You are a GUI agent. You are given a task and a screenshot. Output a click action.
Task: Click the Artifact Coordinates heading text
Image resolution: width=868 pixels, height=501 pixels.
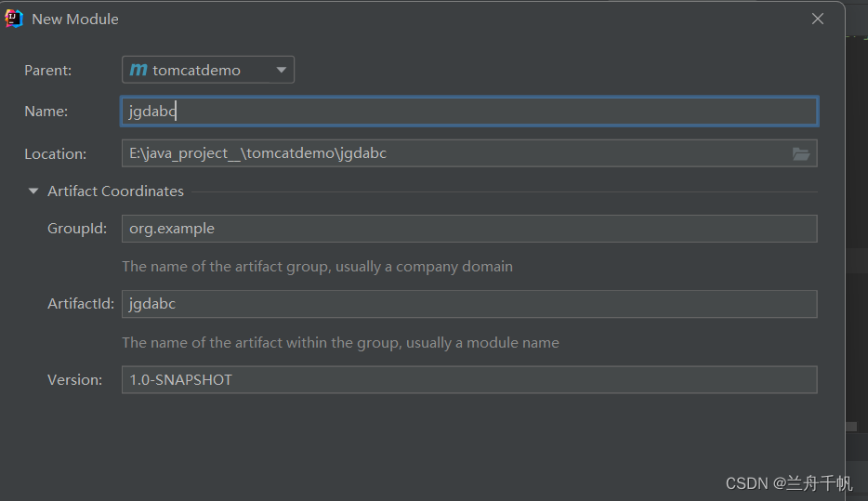(115, 191)
